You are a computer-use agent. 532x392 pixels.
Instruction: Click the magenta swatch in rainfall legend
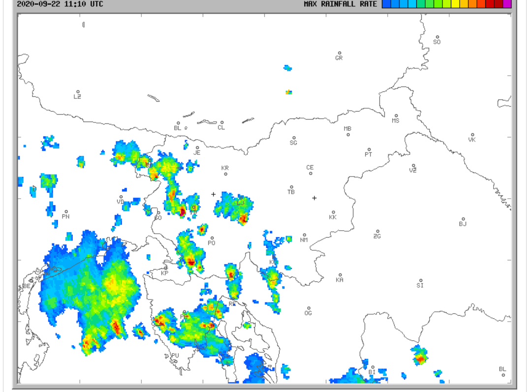[x=507, y=4]
